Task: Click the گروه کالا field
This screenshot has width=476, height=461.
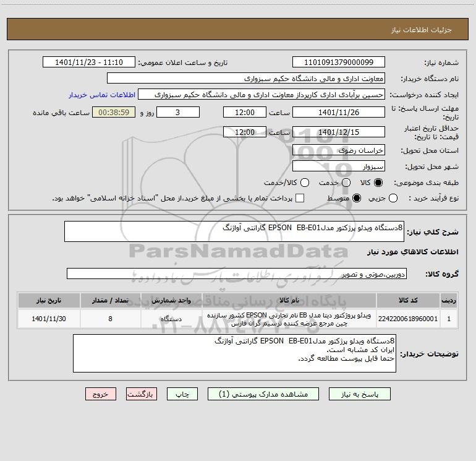Action: [x=237, y=274]
